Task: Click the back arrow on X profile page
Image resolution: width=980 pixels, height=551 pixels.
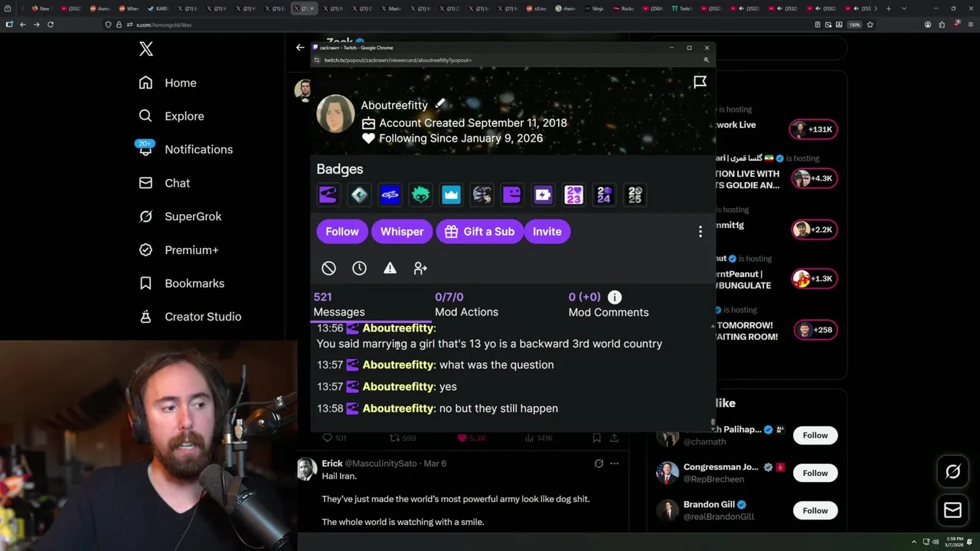Action: coord(300,47)
